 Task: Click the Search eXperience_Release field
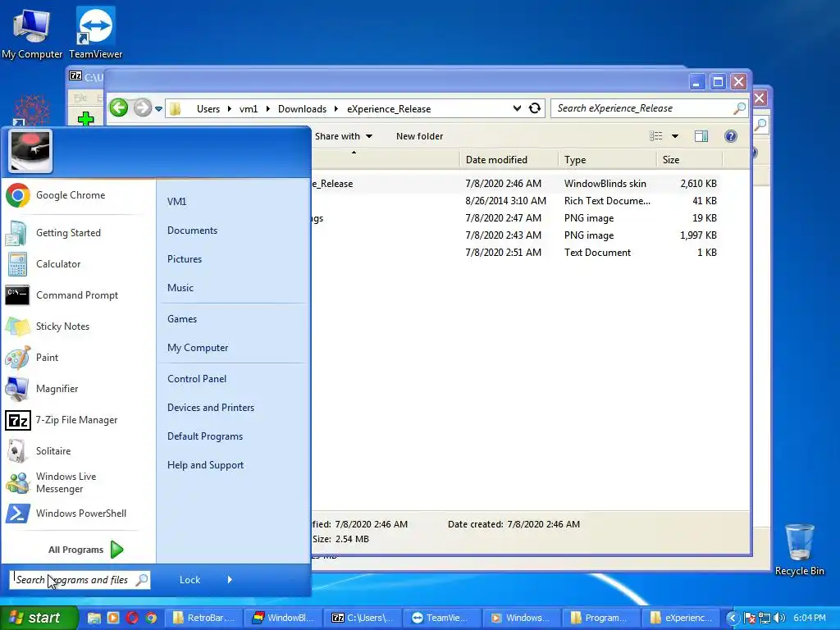tap(650, 108)
